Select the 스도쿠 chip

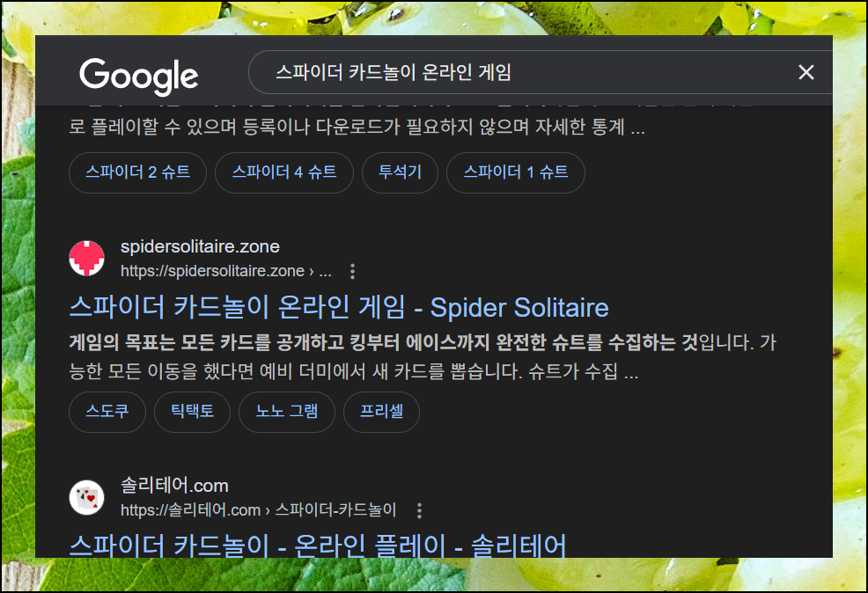[x=107, y=412]
